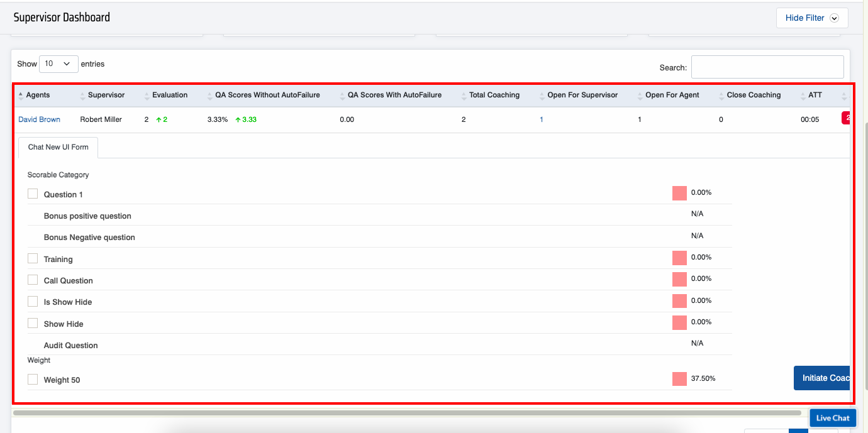868x433 pixels.
Task: Click the Initiate Coaching button
Action: pos(823,378)
